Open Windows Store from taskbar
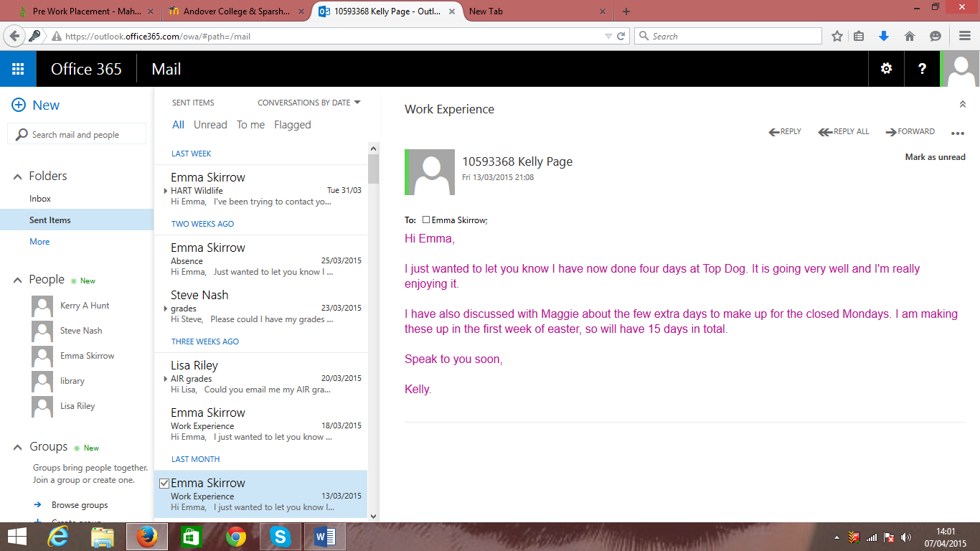 192,537
